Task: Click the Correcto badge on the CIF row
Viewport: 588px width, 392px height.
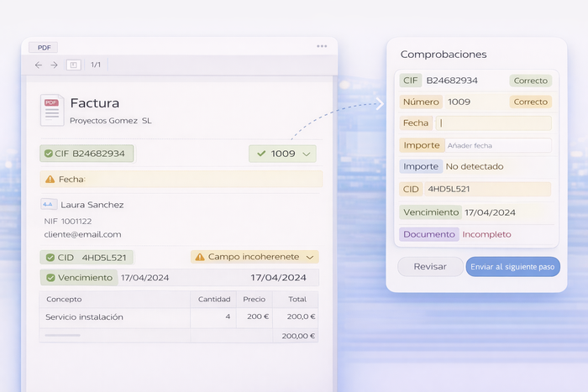Action: 530,81
